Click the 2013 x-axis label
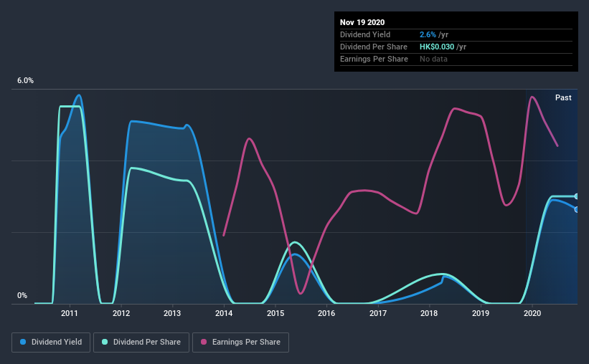The height and width of the screenshot is (364, 589). (172, 313)
